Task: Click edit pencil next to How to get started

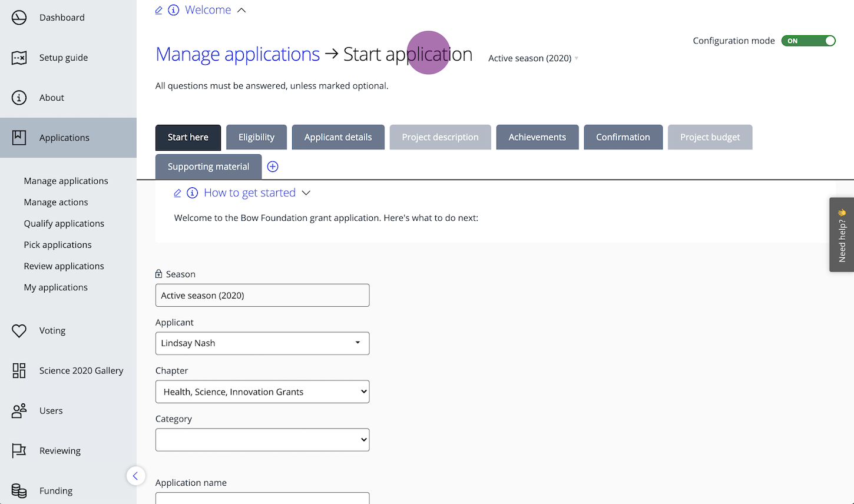Action: coord(177,193)
